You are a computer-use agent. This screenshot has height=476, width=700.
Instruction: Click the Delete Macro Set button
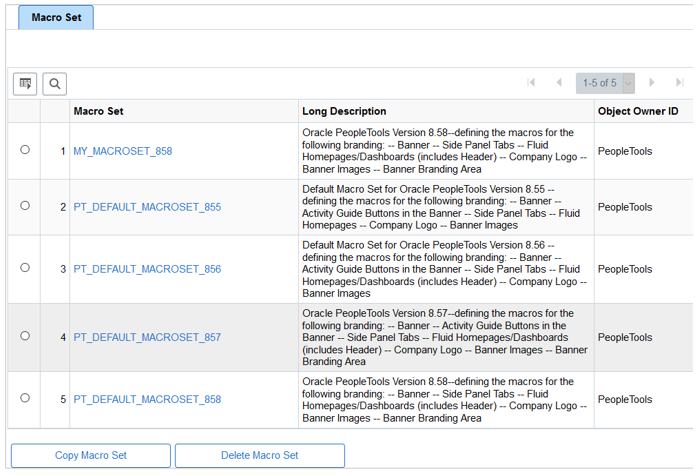point(259,456)
